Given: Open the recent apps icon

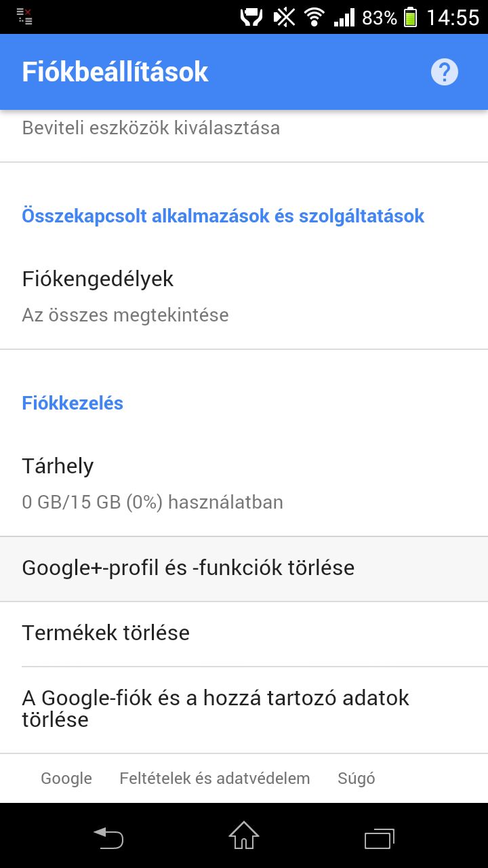Looking at the screenshot, I should point(380,837).
